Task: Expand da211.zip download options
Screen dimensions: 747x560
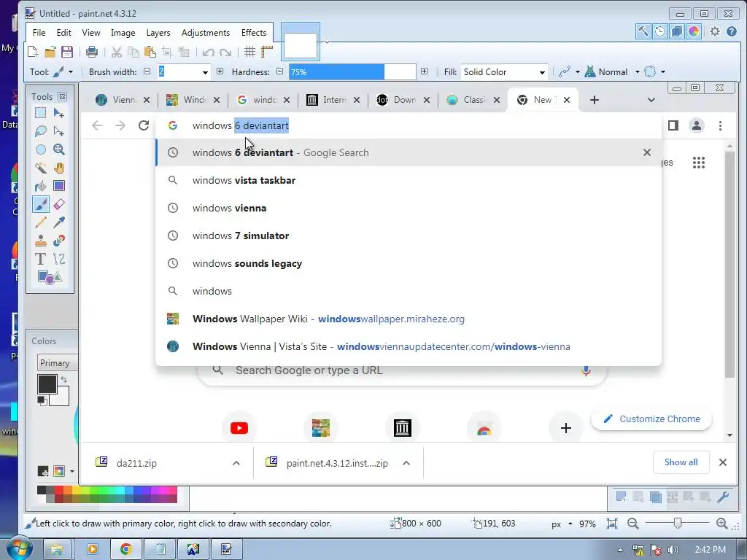Action: click(x=236, y=463)
